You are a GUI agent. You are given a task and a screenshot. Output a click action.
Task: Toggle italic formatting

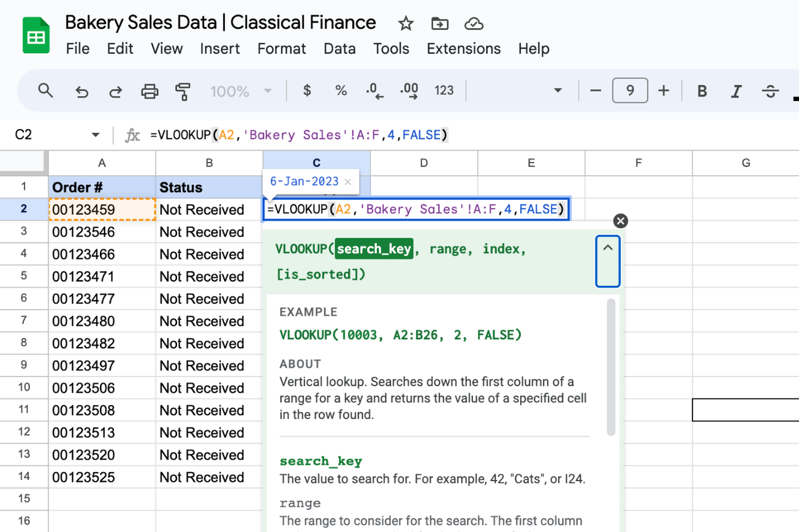736,90
